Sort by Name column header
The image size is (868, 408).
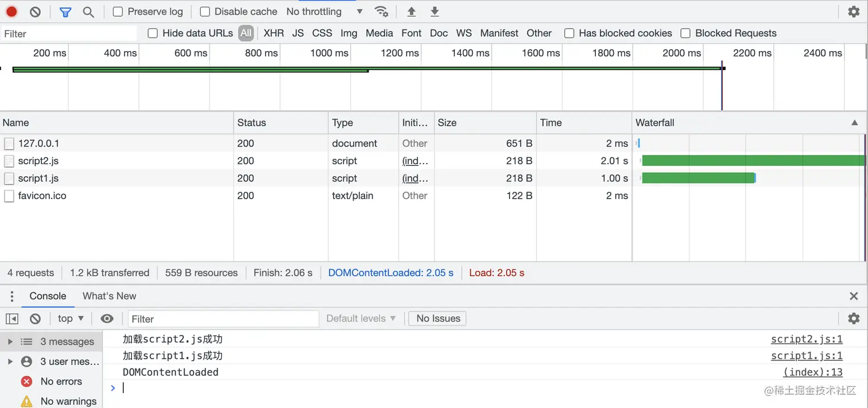tap(117, 123)
